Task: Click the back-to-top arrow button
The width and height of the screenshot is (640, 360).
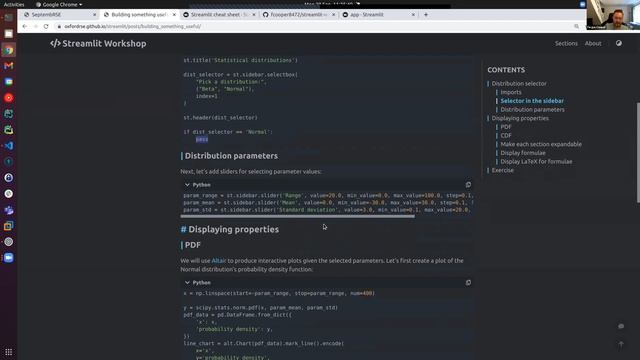Action: coord(621,344)
